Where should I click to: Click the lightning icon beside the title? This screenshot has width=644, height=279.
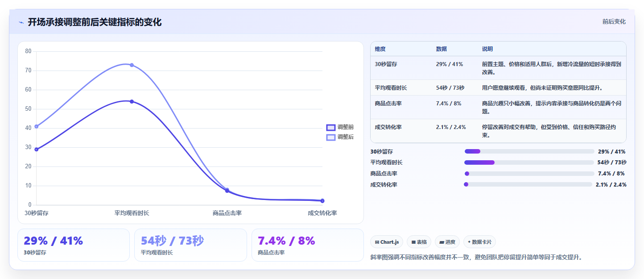(x=21, y=22)
